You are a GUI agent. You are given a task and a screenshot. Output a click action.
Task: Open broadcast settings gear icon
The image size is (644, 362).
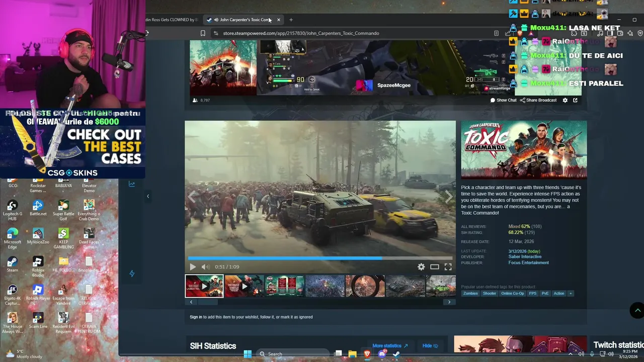tap(565, 100)
